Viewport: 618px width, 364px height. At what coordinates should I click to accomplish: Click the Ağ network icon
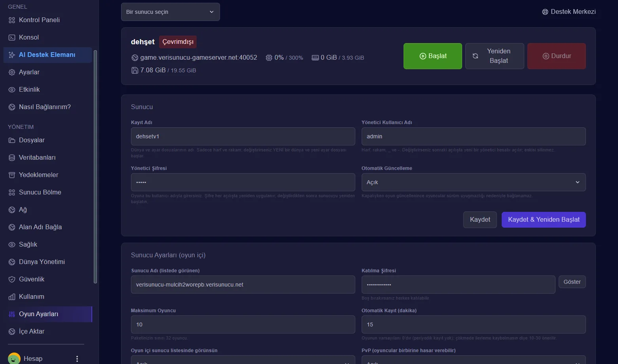click(12, 210)
